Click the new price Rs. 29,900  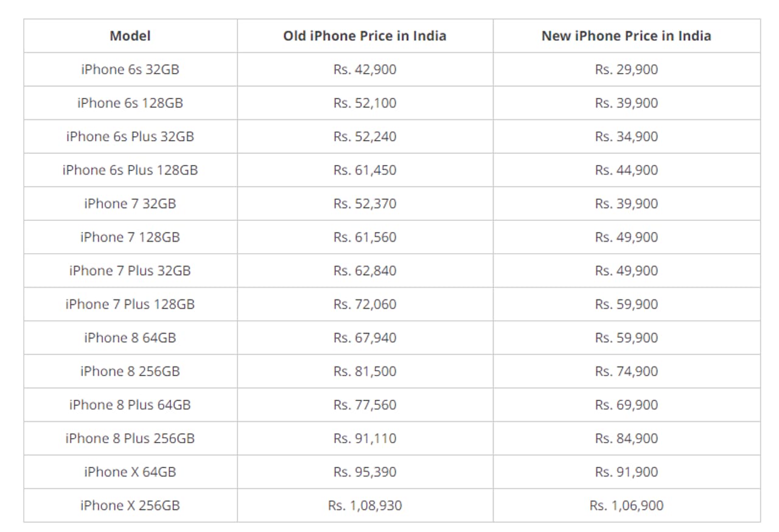coord(626,69)
